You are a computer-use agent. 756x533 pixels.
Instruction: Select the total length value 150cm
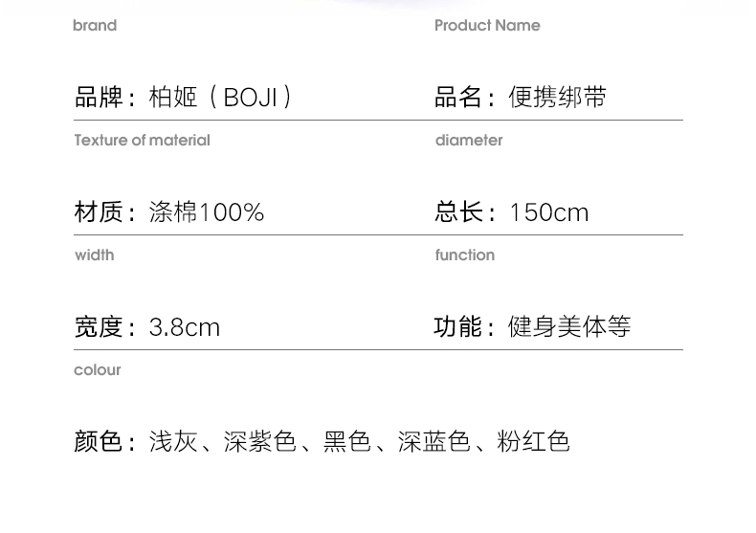pyautogui.click(x=548, y=211)
